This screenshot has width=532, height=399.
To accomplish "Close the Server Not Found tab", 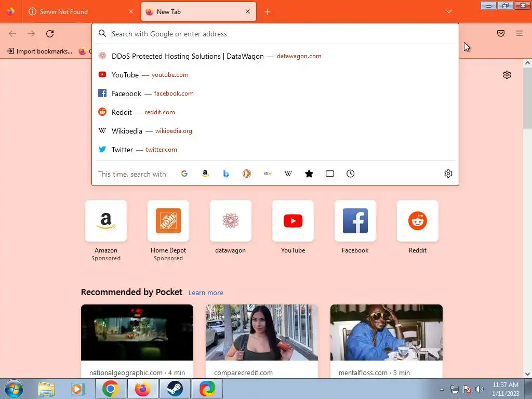I will (131, 11).
